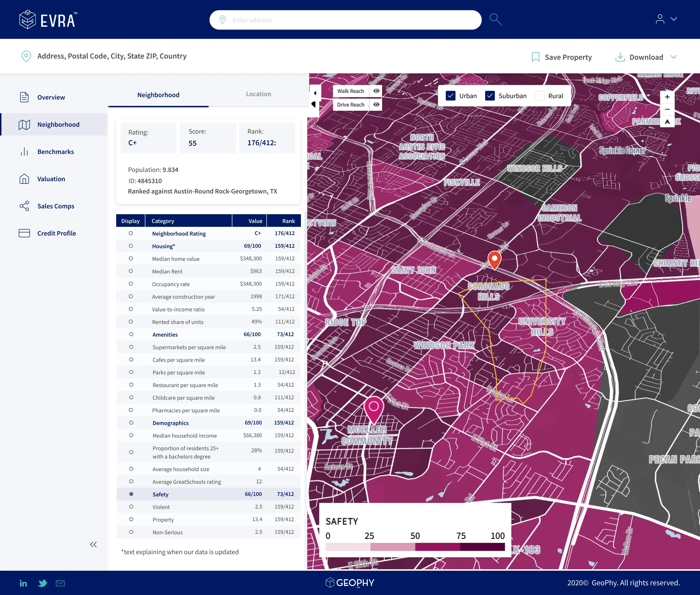Open the user account icon
The width and height of the screenshot is (700, 595).
[x=660, y=19]
